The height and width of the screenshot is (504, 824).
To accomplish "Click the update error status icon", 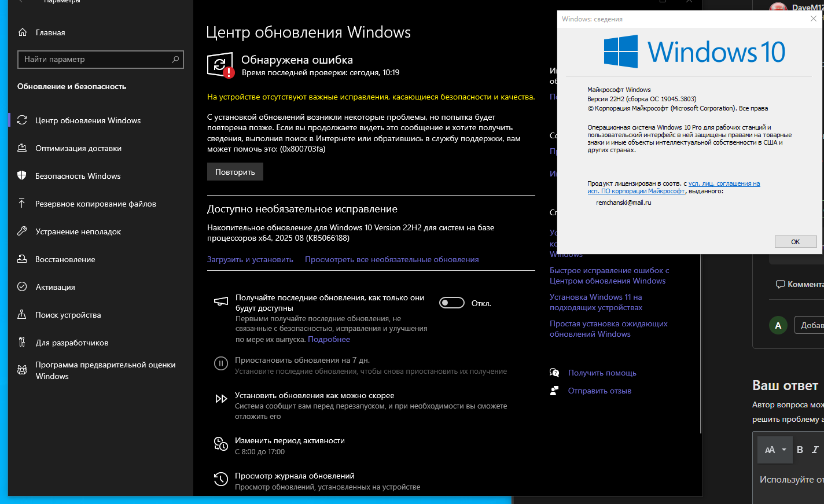I will point(220,65).
